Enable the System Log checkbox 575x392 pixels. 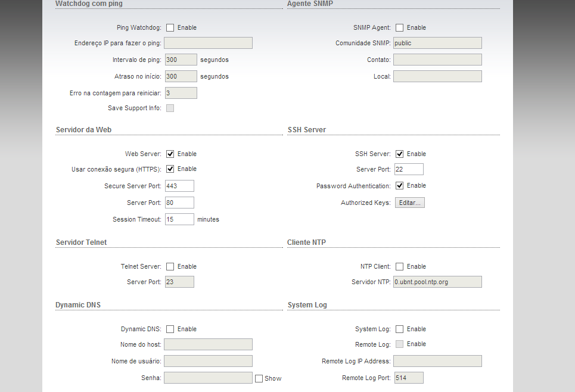pyautogui.click(x=399, y=329)
